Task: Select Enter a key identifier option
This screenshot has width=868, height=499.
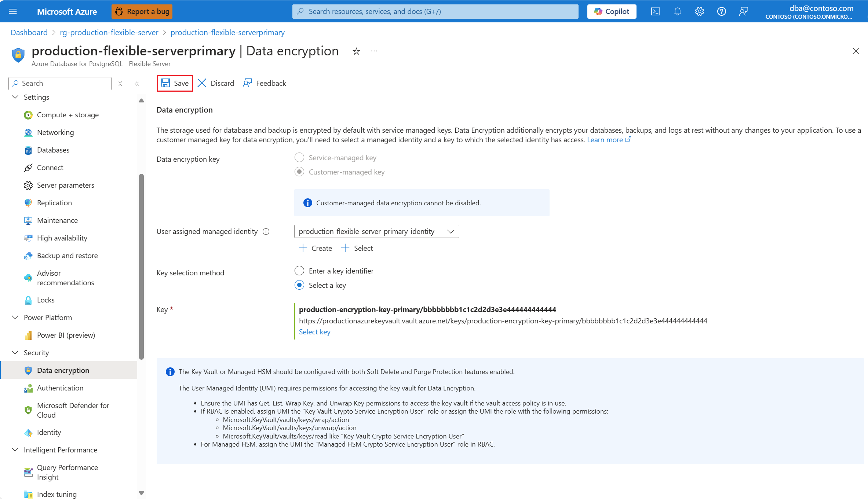Action: 299,271
